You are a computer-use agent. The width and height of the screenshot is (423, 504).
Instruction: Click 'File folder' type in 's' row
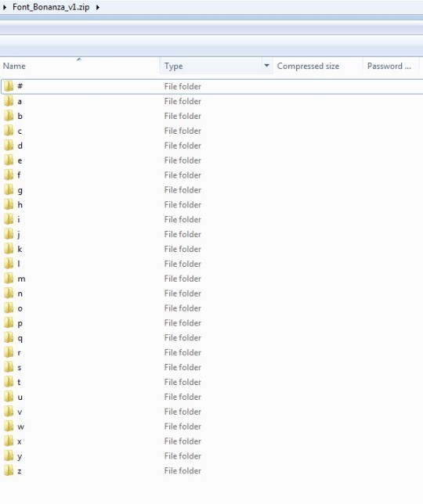coord(183,367)
